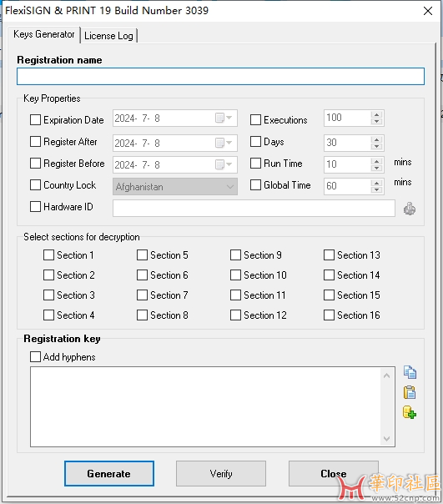Open the Register After date dropdown
The image size is (443, 504).
[224, 143]
